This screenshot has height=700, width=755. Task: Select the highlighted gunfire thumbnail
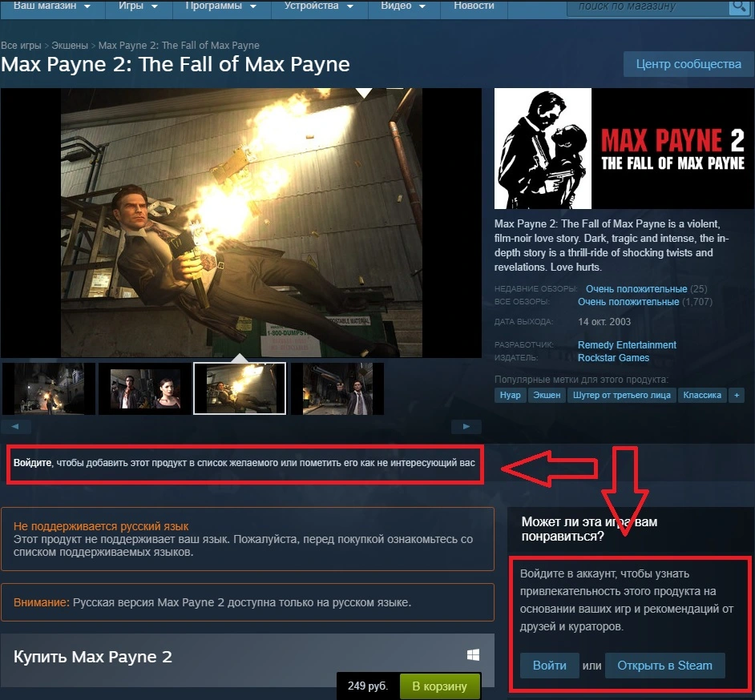coord(240,388)
